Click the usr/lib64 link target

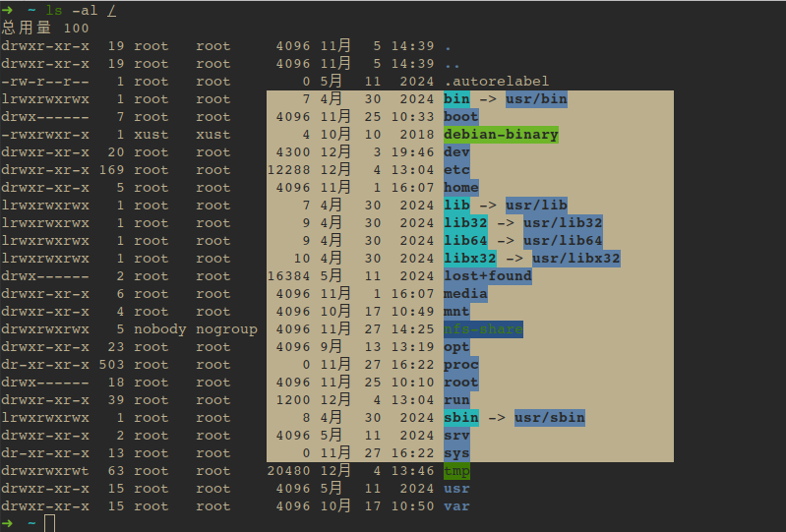pos(563,241)
